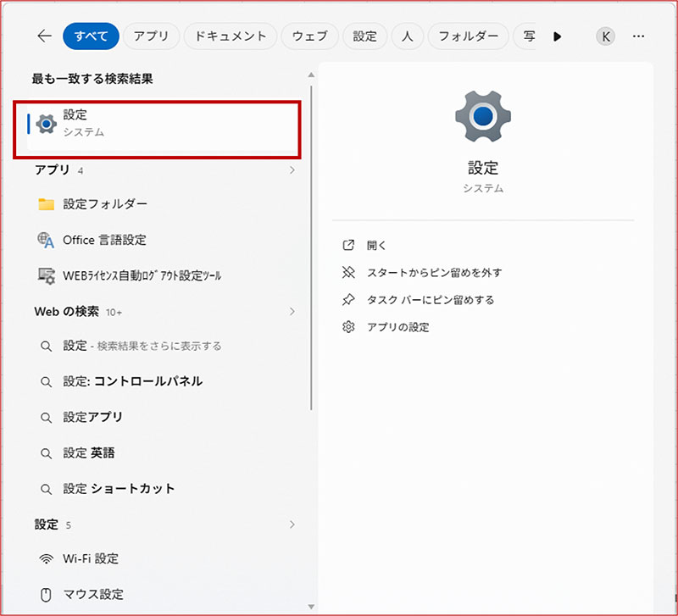Select the Wi-Fi 設定 icon
The image size is (678, 616).
(47, 558)
